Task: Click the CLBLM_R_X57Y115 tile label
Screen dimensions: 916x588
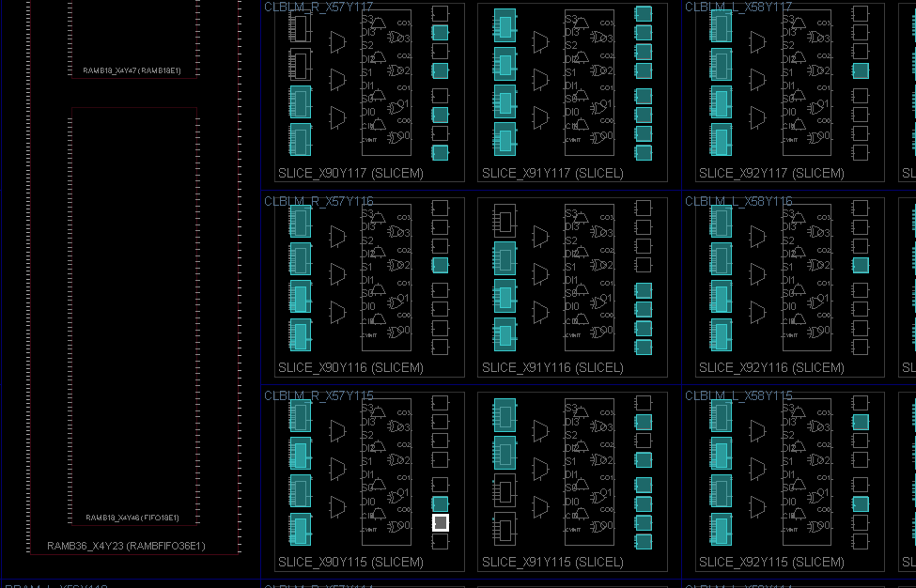Action: [x=318, y=395]
